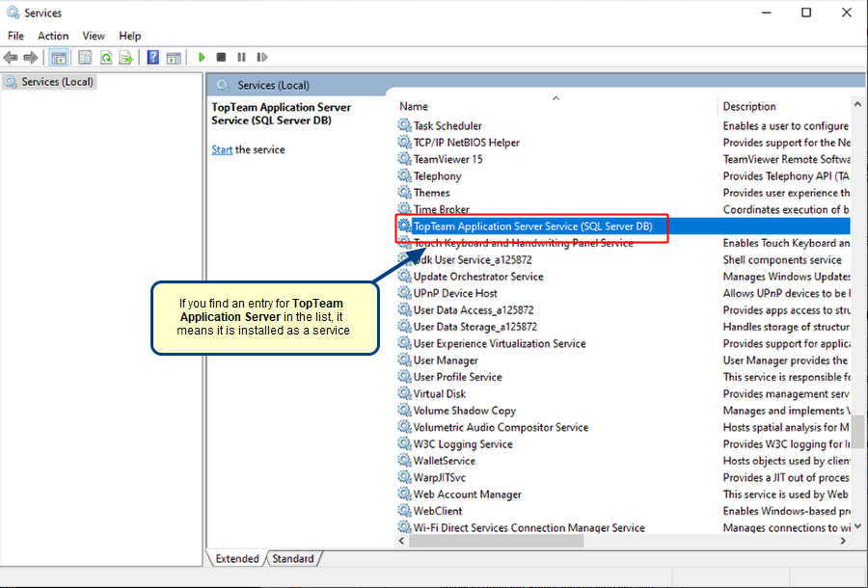Select the TopTeam Application Server Service (SQL Server DB) row
Viewport: 868px width, 588px height.
coord(623,227)
